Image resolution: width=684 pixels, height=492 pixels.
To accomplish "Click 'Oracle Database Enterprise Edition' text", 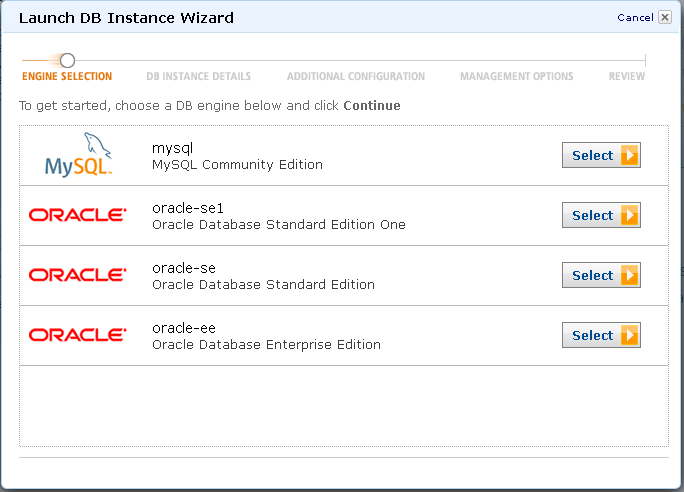I will (267, 345).
